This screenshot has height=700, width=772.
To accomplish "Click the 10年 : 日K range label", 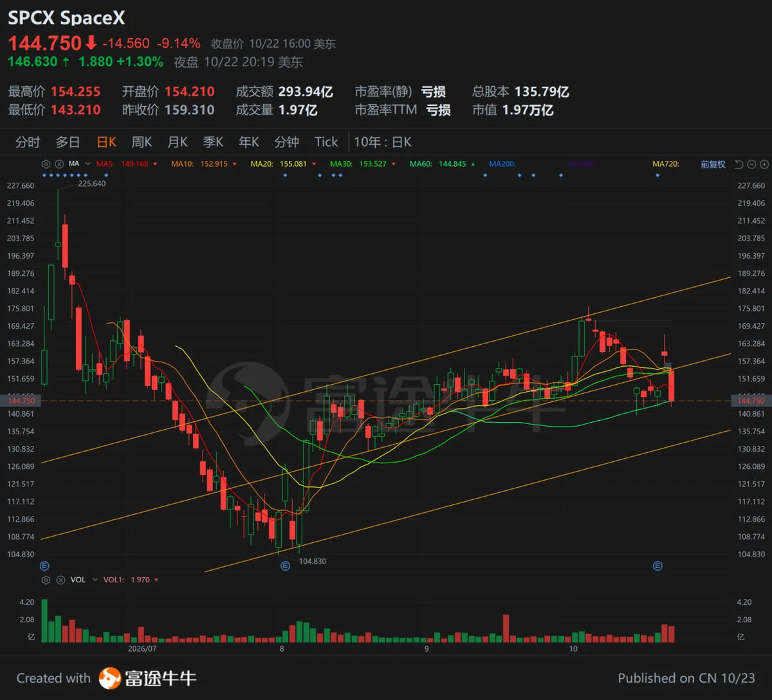I will (383, 142).
